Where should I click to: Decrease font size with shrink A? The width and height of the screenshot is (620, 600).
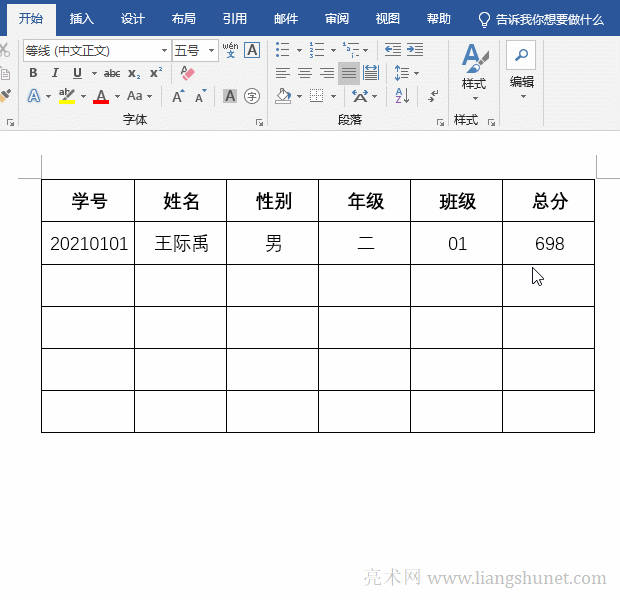click(x=201, y=96)
